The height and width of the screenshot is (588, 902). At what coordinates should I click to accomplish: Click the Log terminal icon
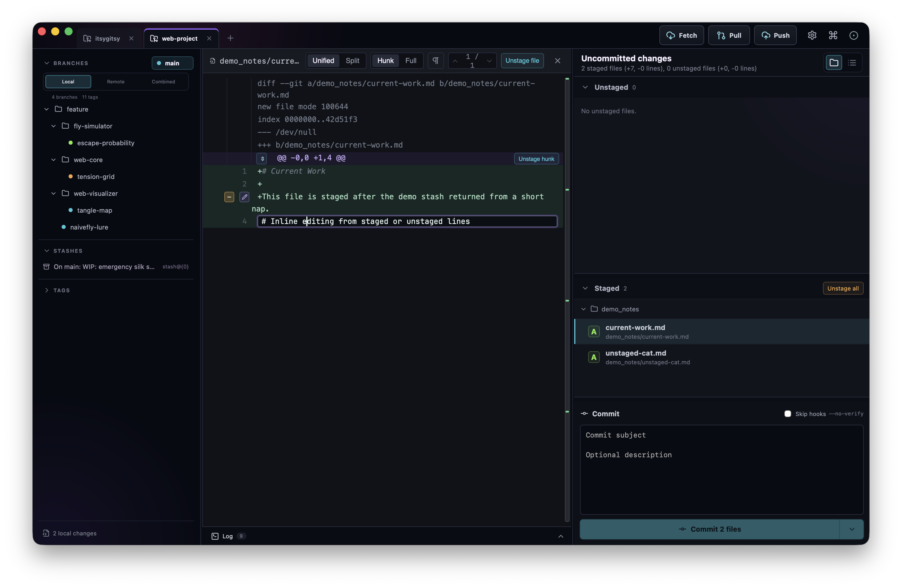click(215, 536)
